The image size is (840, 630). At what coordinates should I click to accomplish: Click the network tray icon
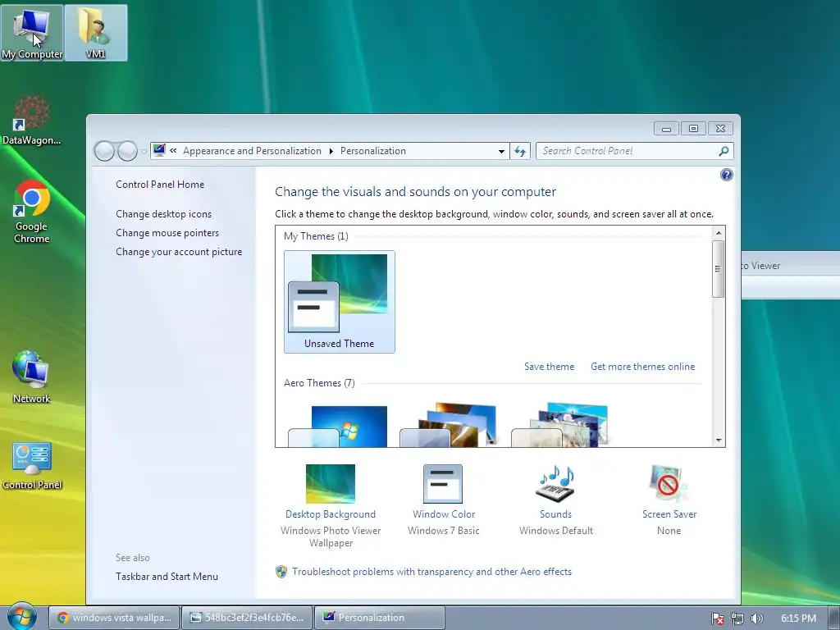pos(737,619)
